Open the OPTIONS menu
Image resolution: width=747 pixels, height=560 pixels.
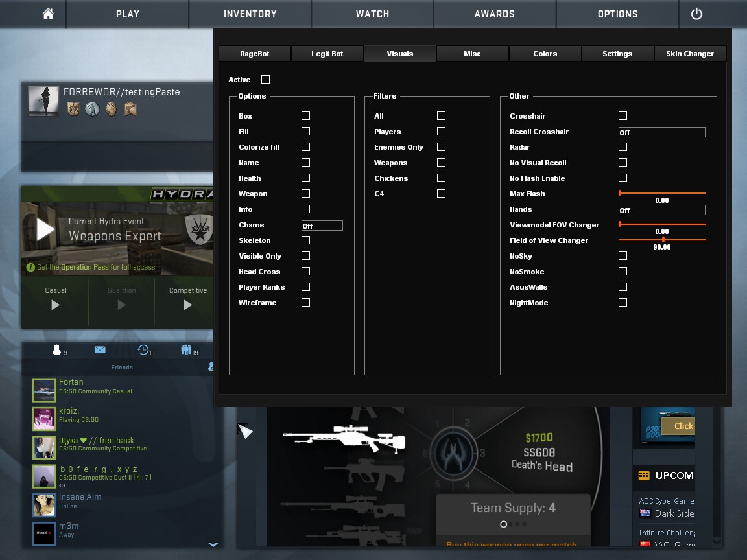coord(617,14)
